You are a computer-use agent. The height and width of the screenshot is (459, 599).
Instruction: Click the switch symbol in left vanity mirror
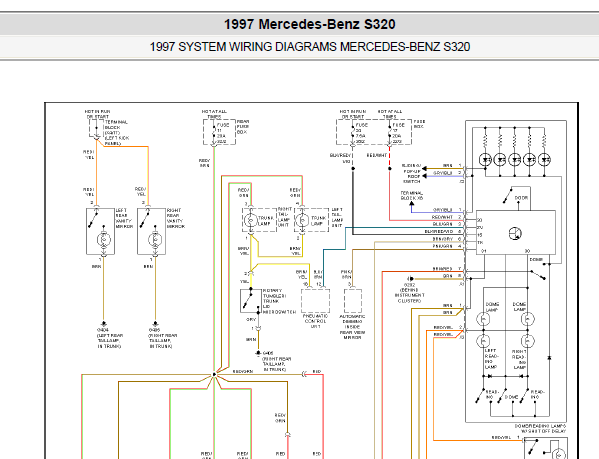point(93,220)
